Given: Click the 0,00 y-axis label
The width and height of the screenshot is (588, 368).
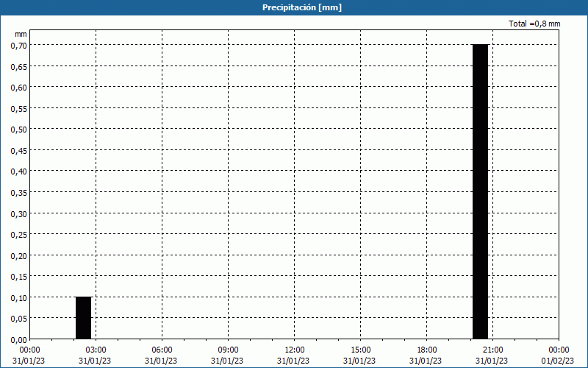Looking at the screenshot, I should tap(21, 340).
